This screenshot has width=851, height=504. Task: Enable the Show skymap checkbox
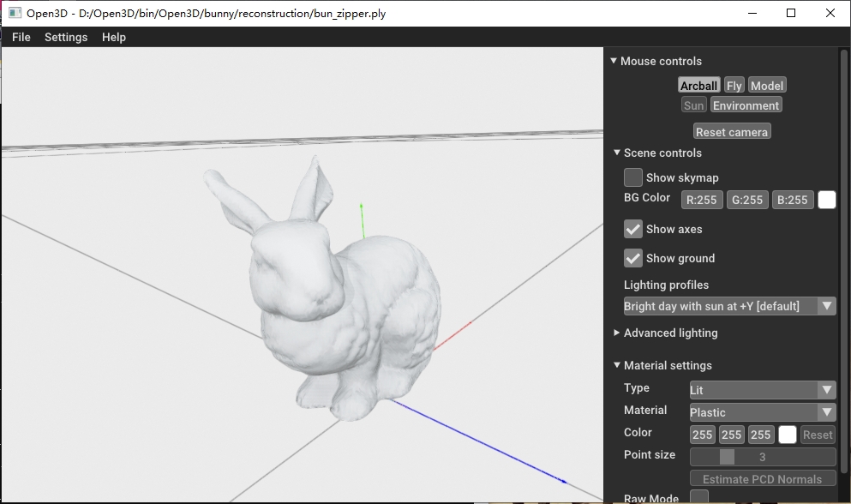pos(632,177)
